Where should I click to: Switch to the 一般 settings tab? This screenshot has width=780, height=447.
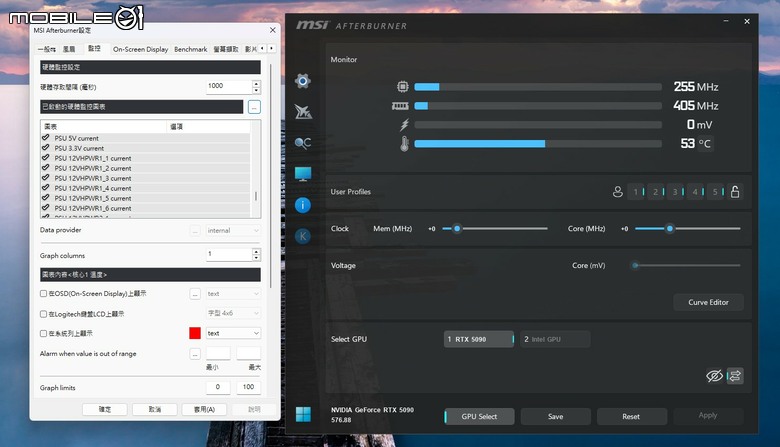coord(47,49)
